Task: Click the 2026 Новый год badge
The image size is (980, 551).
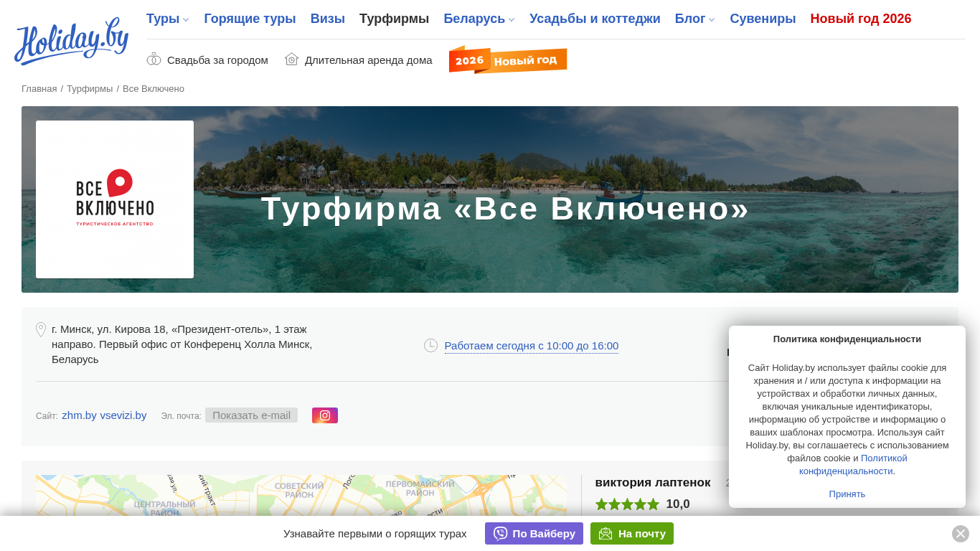Action: pos(508,60)
